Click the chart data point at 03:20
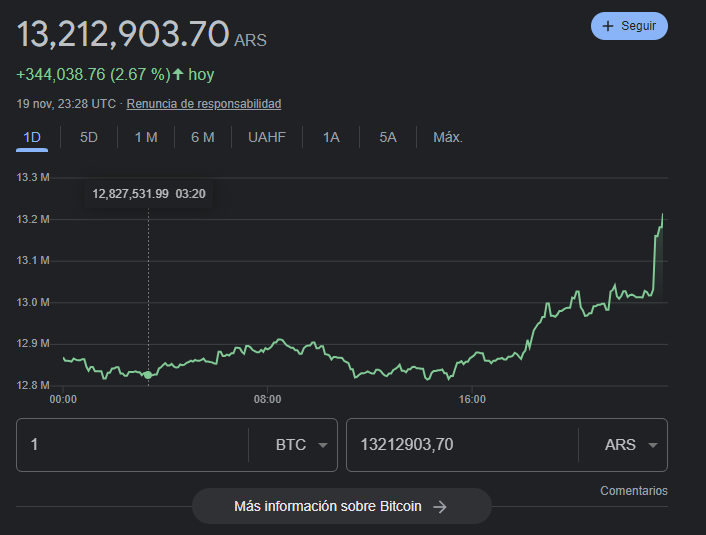 click(x=149, y=375)
